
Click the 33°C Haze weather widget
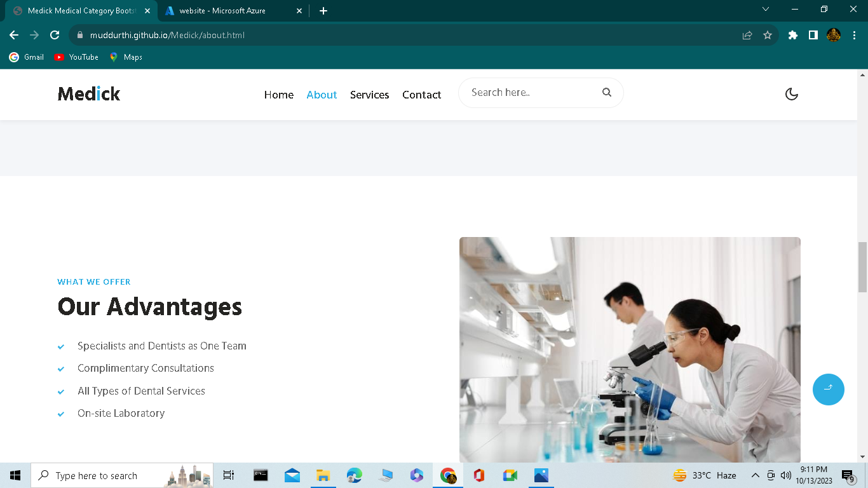coord(705,475)
